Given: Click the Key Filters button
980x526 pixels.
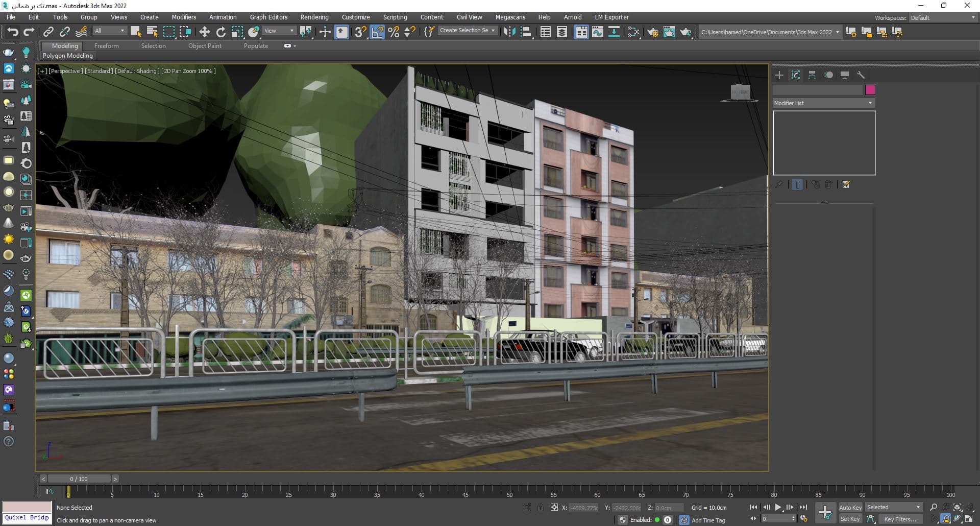Looking at the screenshot, I should [900, 519].
